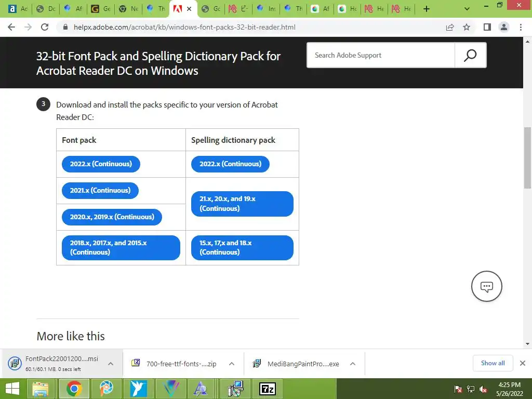Open the taskbar clock showing 4:25 PM
Viewport: 532px width, 399px height.
click(509, 389)
